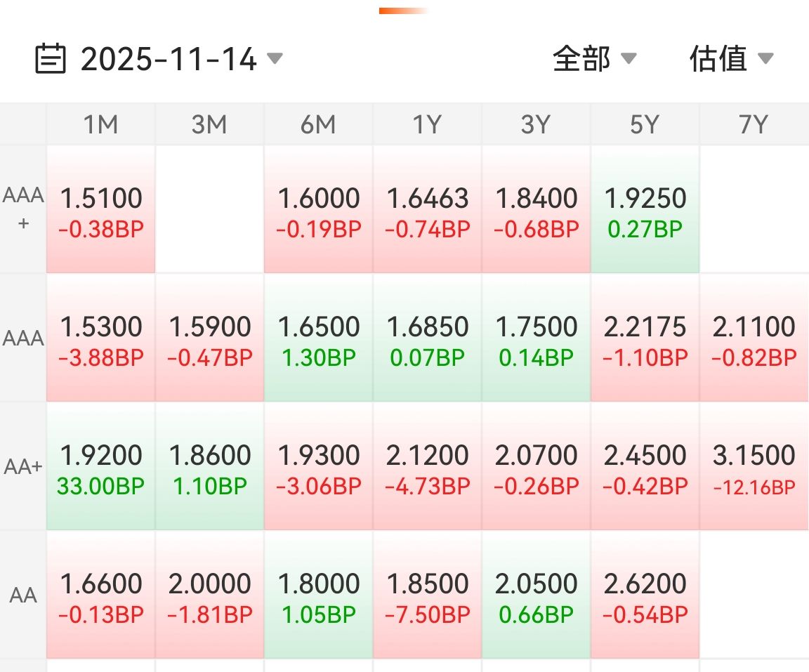Select the 7Y column header

tap(753, 125)
